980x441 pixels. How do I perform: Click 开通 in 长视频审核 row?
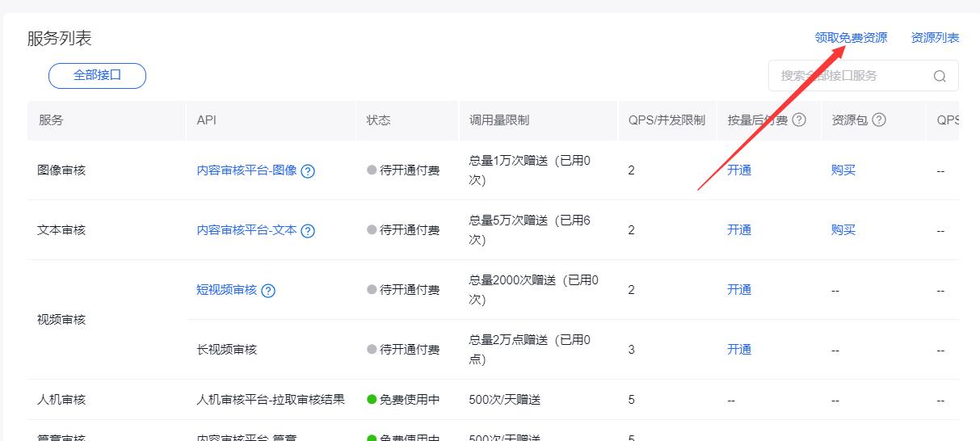739,350
